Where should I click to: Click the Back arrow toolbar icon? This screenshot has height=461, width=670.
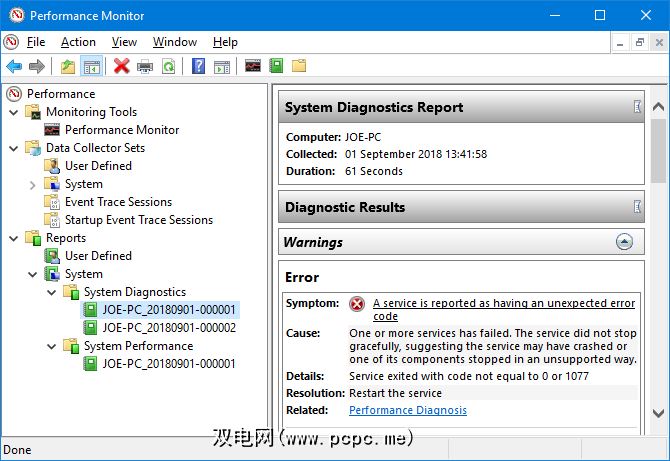[x=14, y=66]
